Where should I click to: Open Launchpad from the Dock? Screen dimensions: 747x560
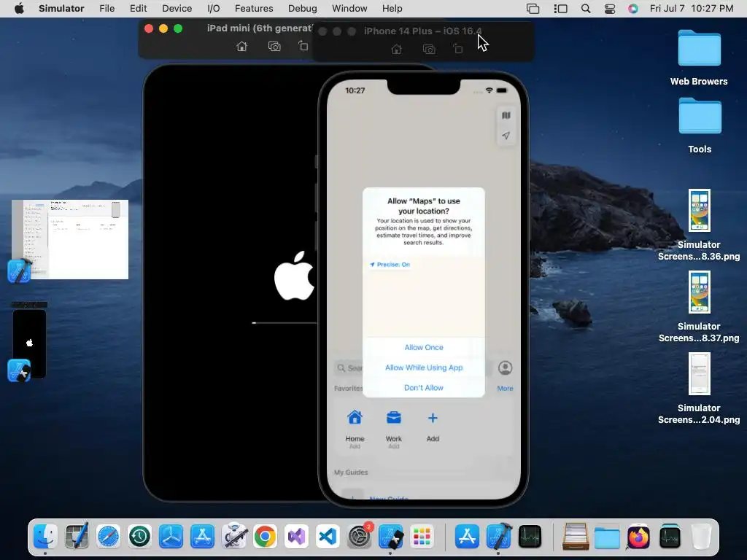(422, 537)
